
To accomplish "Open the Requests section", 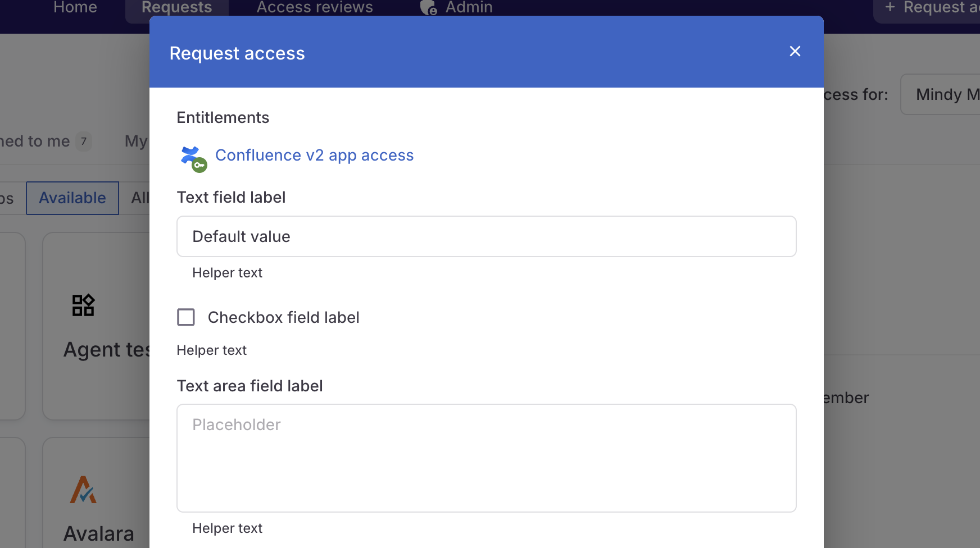I will click(176, 8).
